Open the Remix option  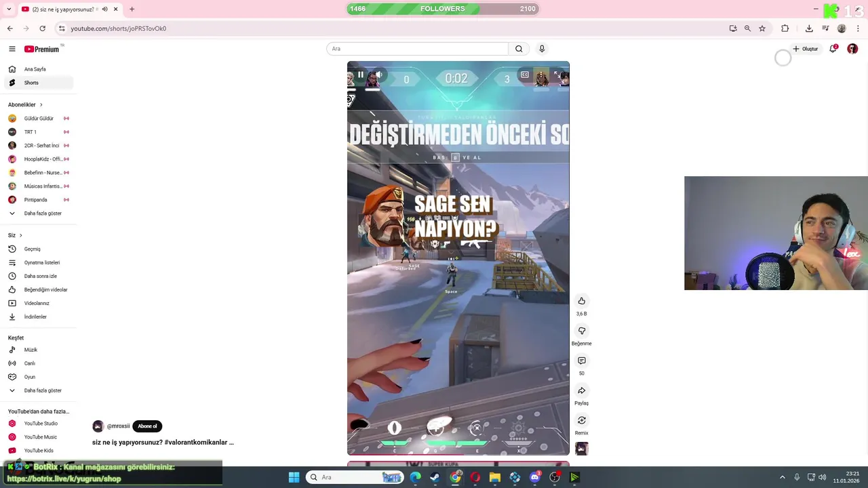point(581,420)
